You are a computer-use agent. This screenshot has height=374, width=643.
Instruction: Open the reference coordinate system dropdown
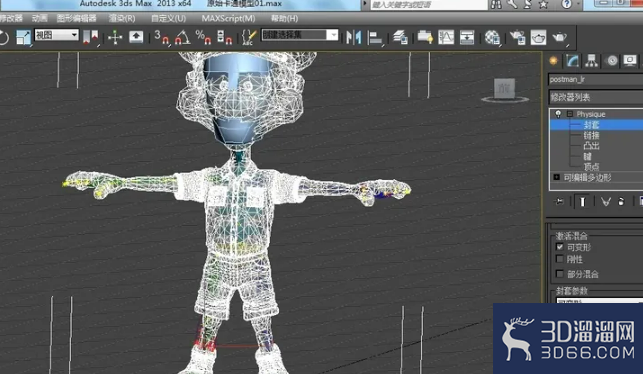56,35
